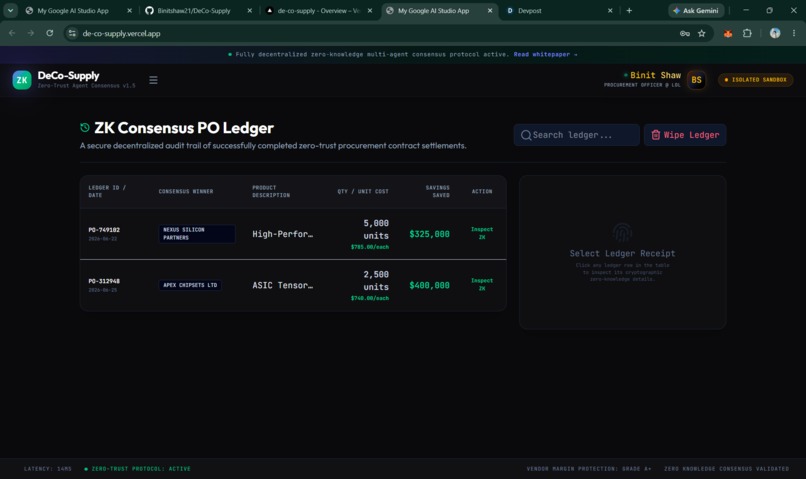This screenshot has width=806, height=479.
Task: Go back in browser history
Action: (x=12, y=33)
